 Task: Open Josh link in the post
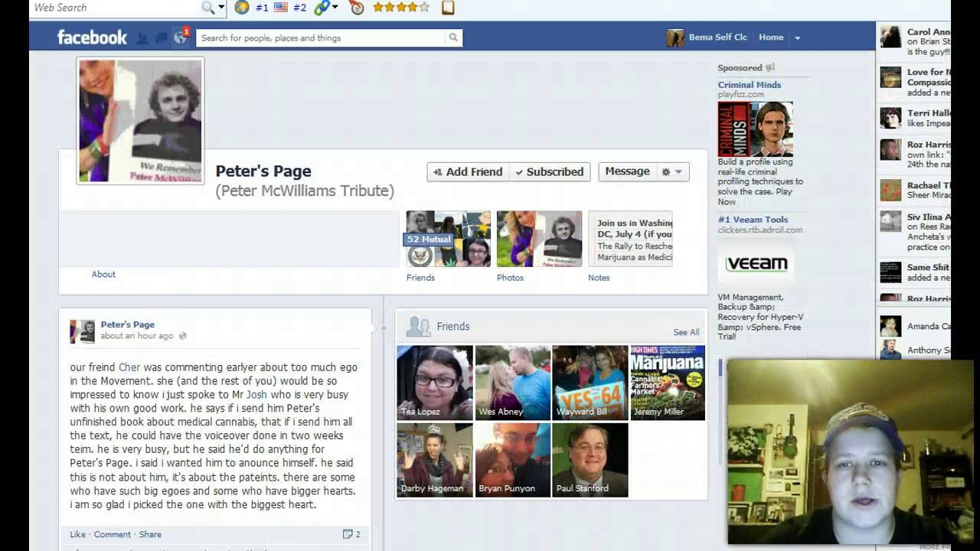(256, 395)
